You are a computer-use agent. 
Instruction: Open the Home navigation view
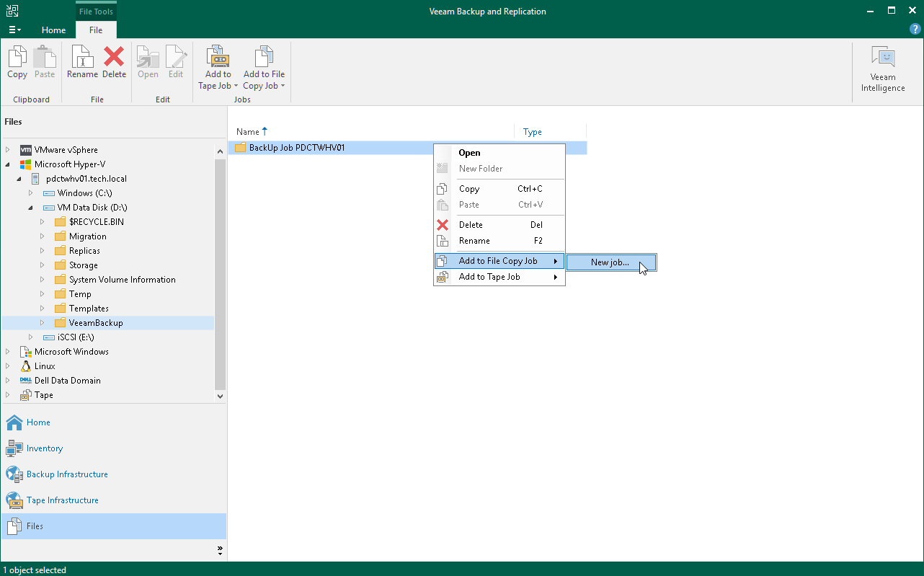coord(113,422)
